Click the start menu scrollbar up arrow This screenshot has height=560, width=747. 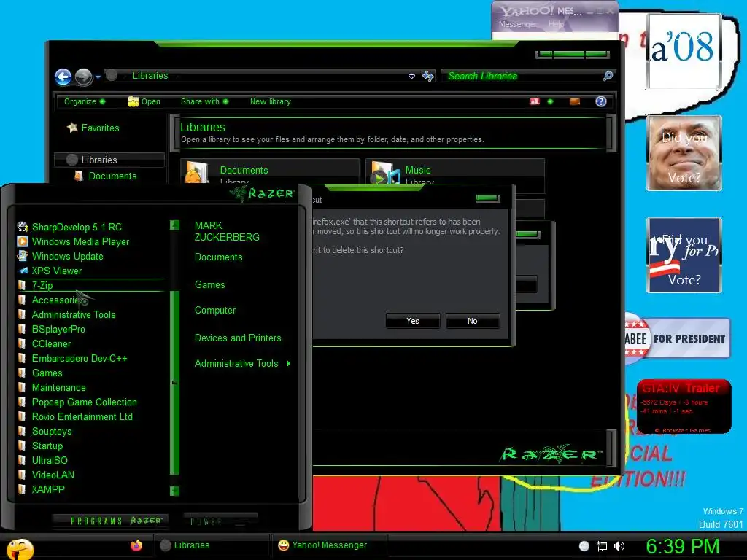point(174,225)
